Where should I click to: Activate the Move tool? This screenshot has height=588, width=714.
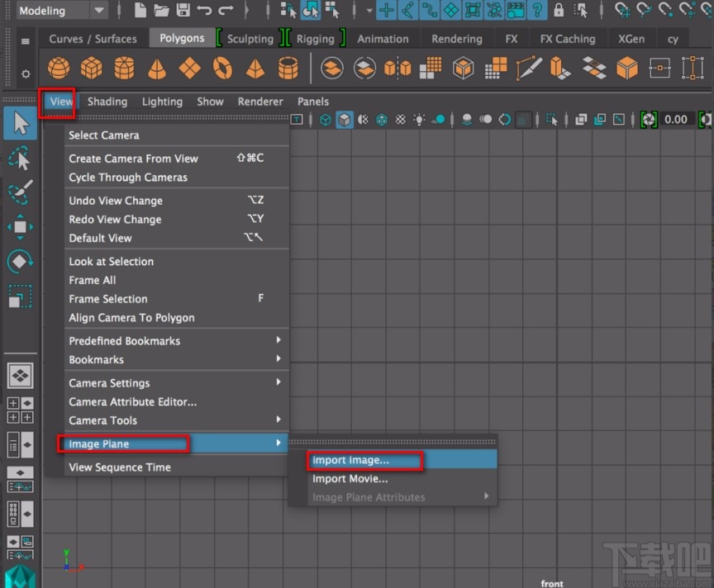20,226
